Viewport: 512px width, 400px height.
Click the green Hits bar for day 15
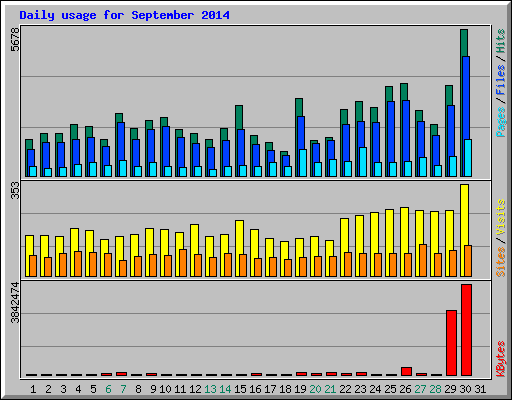click(239, 117)
